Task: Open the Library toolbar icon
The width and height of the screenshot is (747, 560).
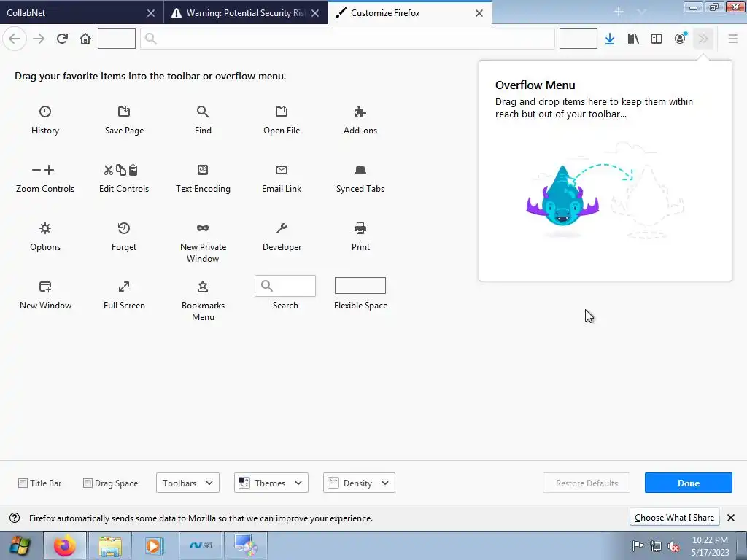Action: 633,39
